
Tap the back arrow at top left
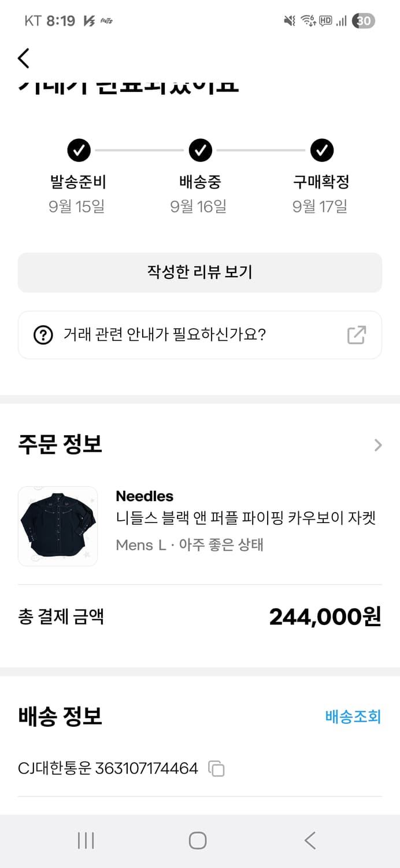click(24, 58)
